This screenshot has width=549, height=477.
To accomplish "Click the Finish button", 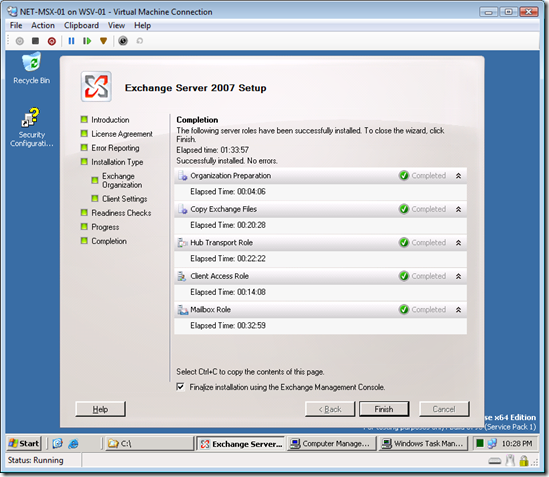I will [384, 409].
